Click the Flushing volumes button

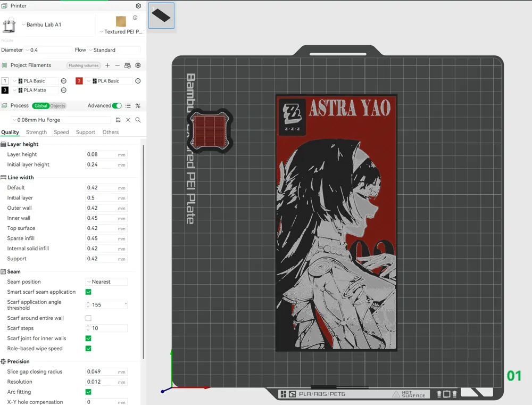tap(84, 65)
